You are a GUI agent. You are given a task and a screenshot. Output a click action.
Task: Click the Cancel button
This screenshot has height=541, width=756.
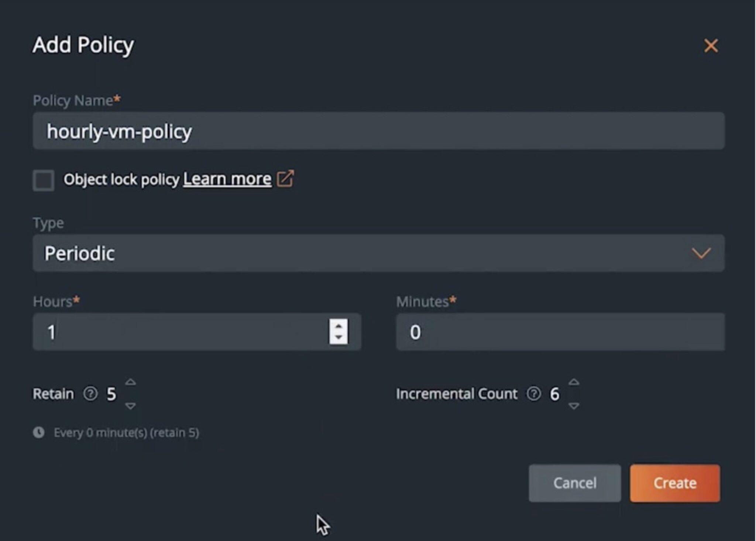(574, 483)
